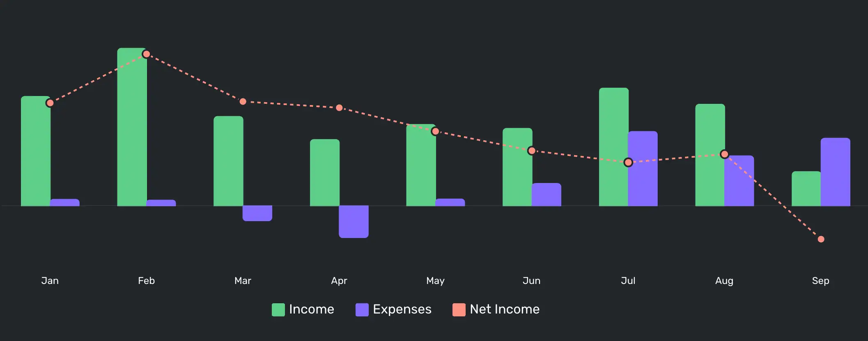
Task: Click the May axis label
Action: point(435,281)
